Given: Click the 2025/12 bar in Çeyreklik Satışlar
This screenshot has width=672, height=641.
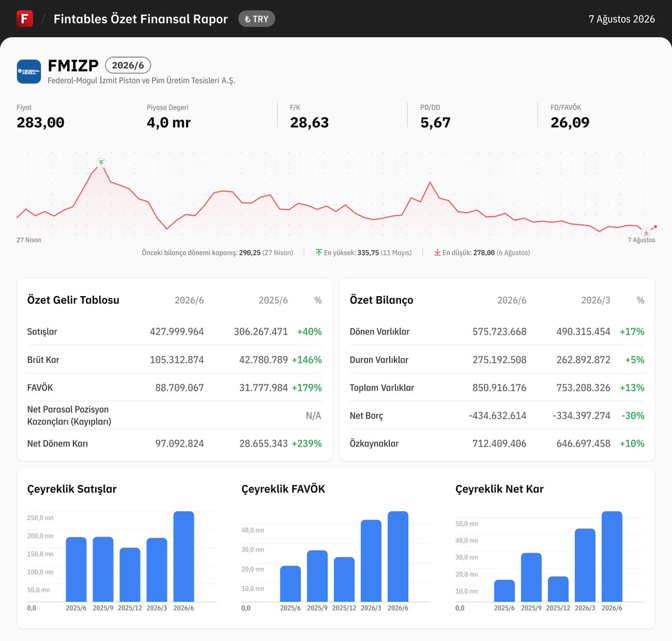Looking at the screenshot, I should tap(130, 575).
